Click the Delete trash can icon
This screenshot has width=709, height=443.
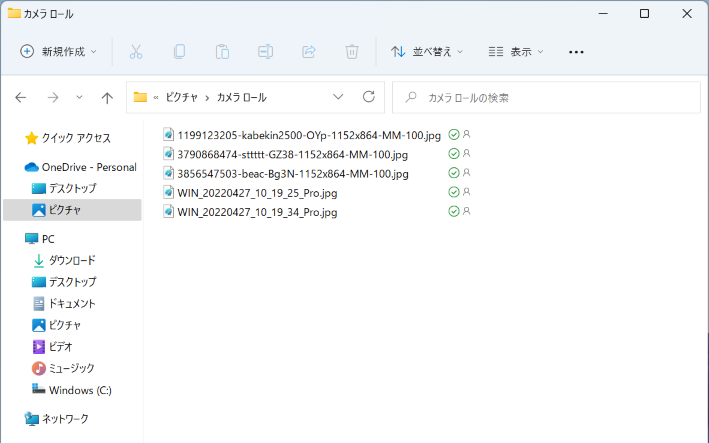(352, 52)
